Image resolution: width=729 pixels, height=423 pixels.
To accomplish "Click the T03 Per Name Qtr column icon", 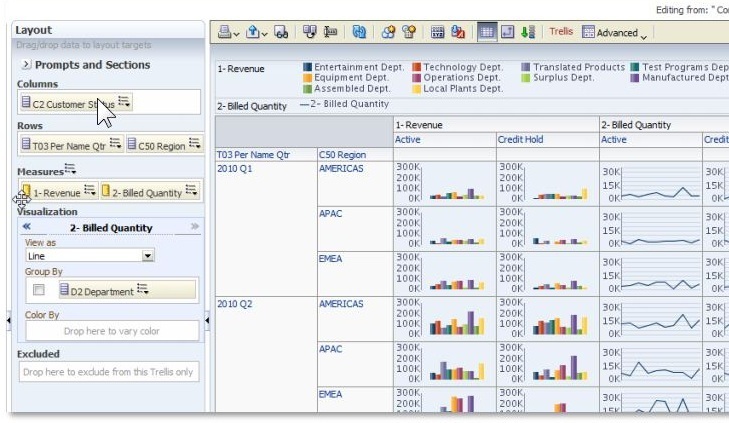I will point(26,144).
